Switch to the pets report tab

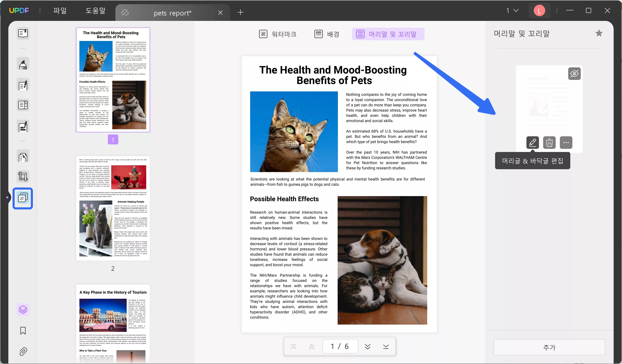(x=173, y=13)
